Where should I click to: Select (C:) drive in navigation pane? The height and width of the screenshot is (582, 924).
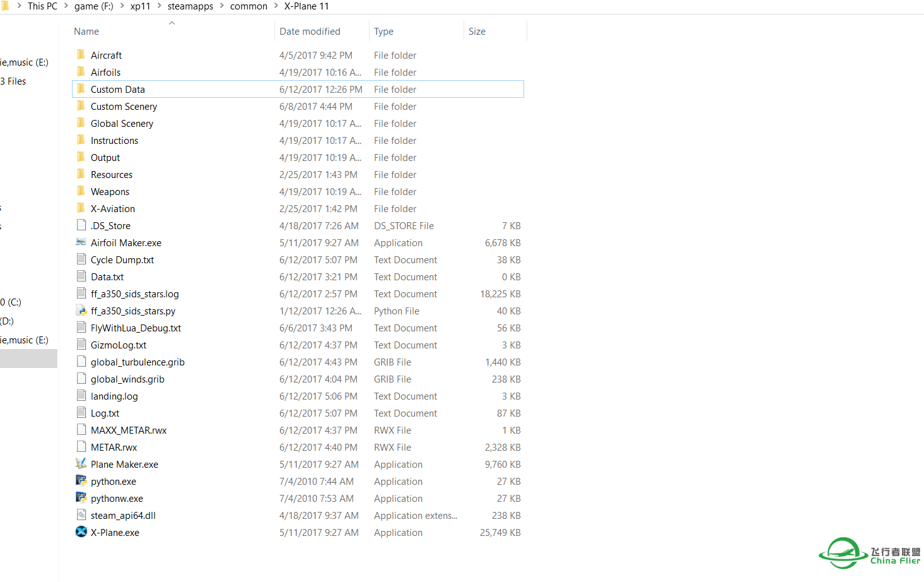tap(11, 302)
